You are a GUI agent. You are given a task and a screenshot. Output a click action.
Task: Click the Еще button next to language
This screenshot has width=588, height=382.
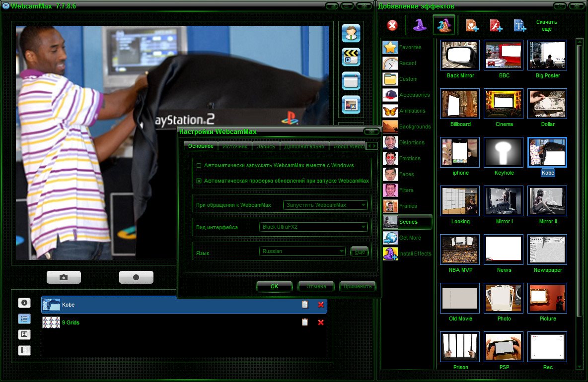click(x=360, y=252)
